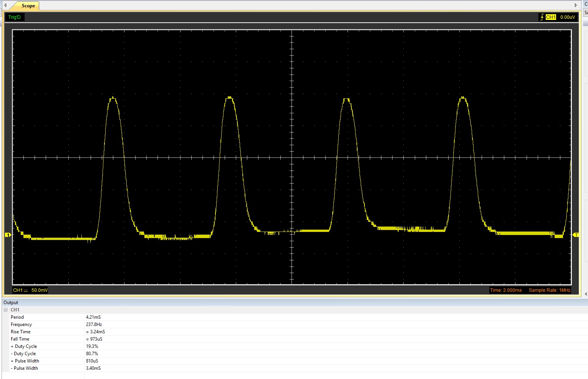Click the CH1 ground level marker on left edge
588x379 pixels.
[x=8, y=235]
